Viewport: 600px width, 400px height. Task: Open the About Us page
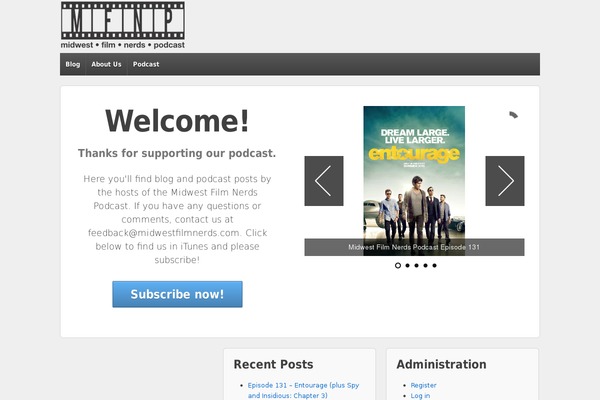(x=106, y=64)
